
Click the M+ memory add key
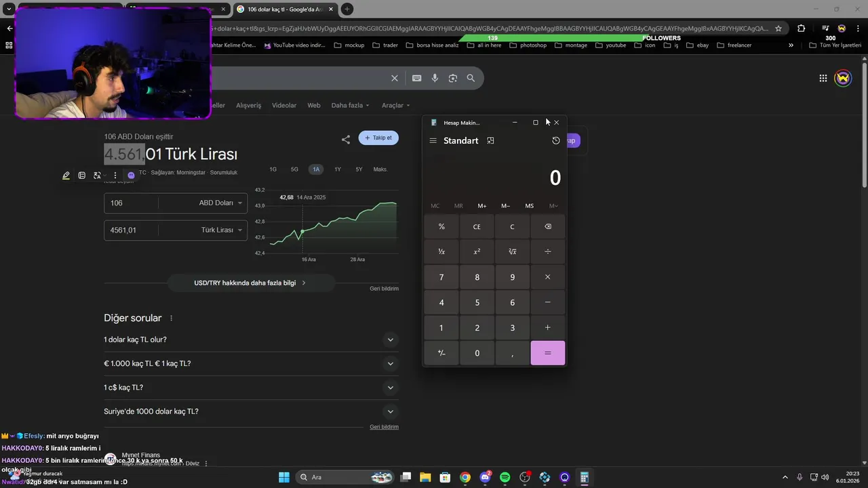tap(482, 206)
